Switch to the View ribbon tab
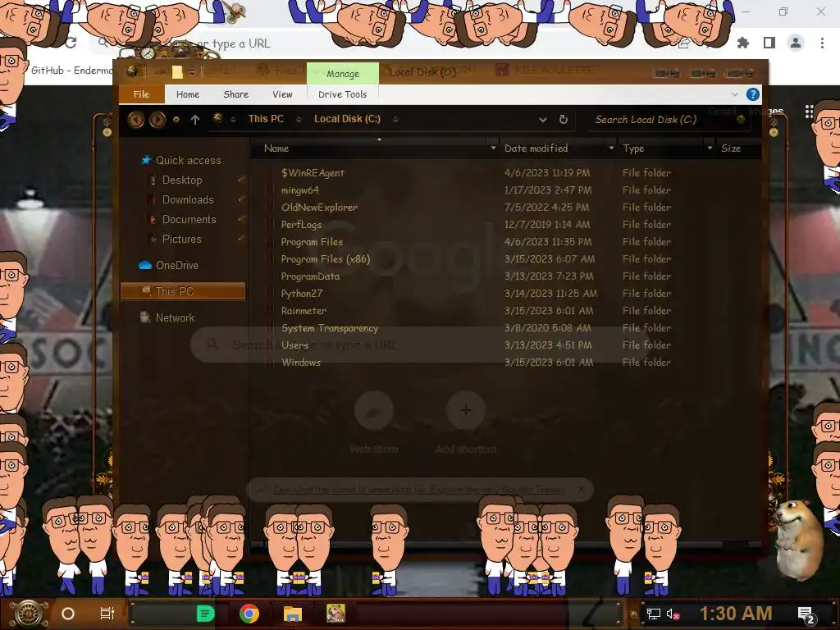840x630 pixels. 282,94
